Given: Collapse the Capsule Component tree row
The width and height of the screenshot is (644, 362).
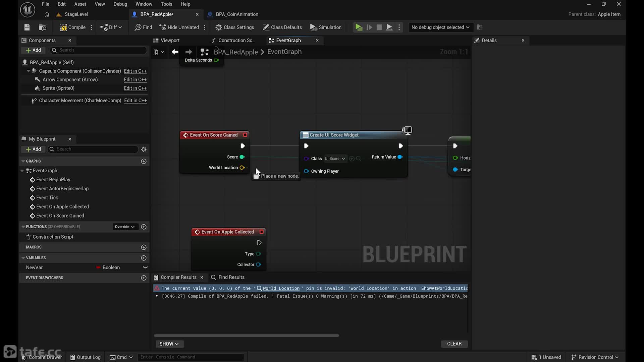Looking at the screenshot, I should pyautogui.click(x=29, y=71).
